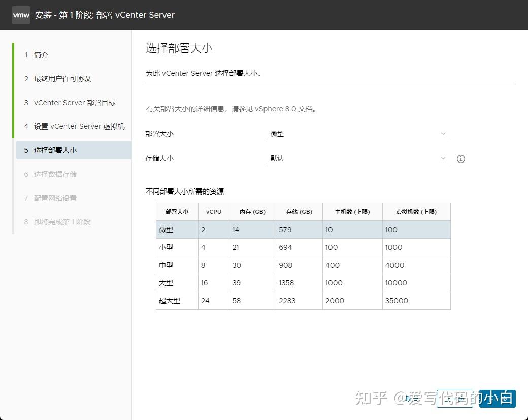Click memory value 30 in 中型 row
This screenshot has height=420, width=528.
point(237,266)
